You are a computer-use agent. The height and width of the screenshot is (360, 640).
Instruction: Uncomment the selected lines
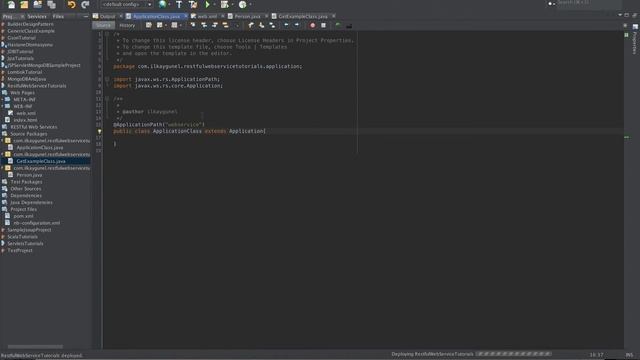pyautogui.click(x=349, y=25)
